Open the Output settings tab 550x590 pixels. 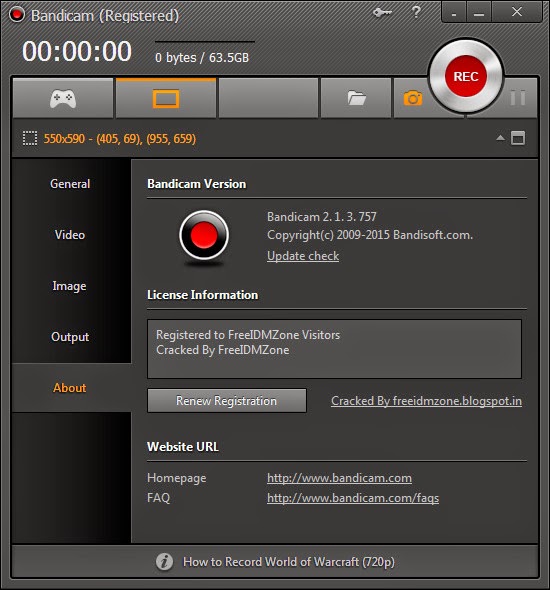pyautogui.click(x=70, y=337)
